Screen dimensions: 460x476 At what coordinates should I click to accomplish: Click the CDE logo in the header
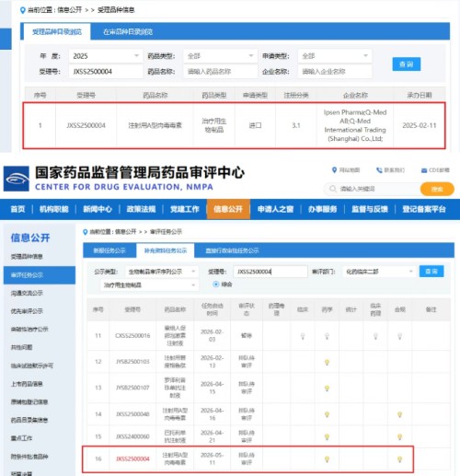tap(17, 179)
